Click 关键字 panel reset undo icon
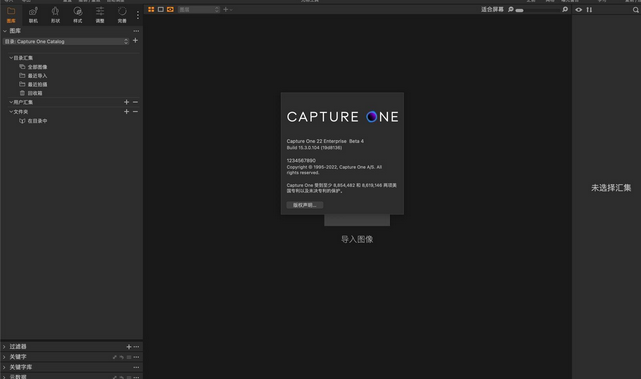Image resolution: width=641 pixels, height=379 pixels. pyautogui.click(x=121, y=357)
